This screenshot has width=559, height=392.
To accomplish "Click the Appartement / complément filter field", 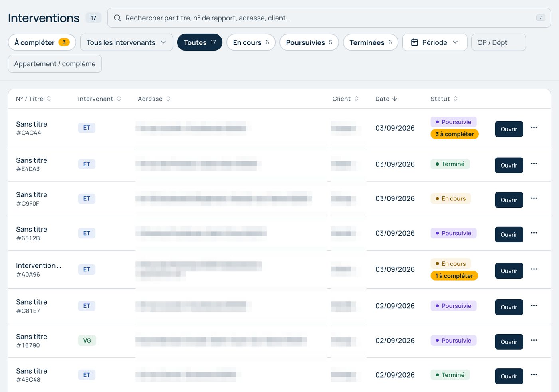I will pos(55,64).
